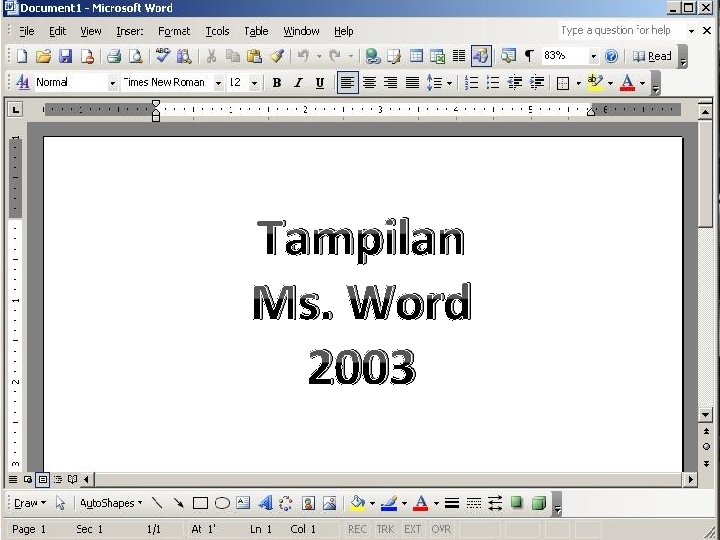The height and width of the screenshot is (540, 720).
Task: Insert a picture from file
Action: pyautogui.click(x=330, y=503)
